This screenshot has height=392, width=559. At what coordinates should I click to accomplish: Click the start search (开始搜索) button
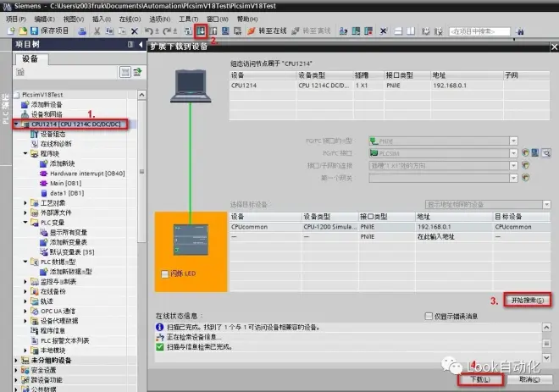click(x=528, y=301)
